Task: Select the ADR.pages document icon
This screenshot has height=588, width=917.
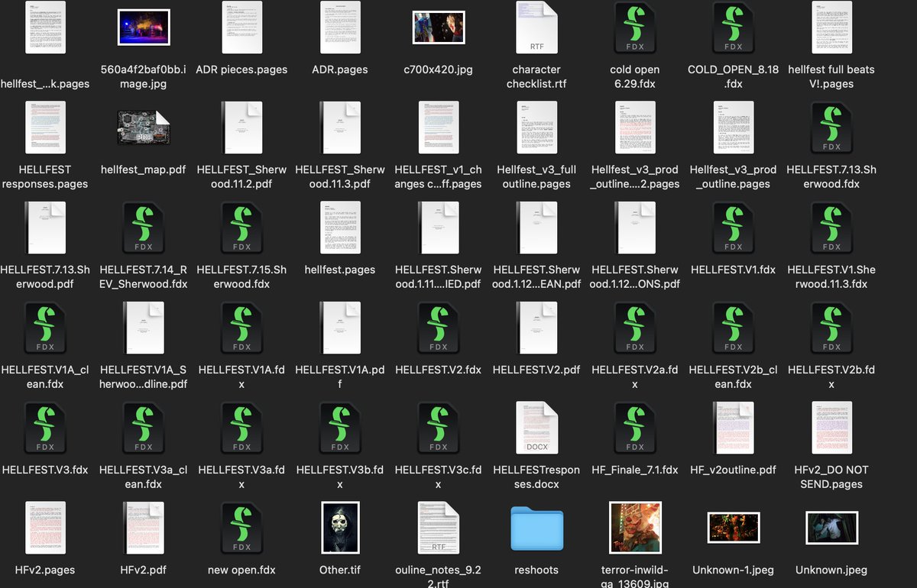Action: point(340,27)
